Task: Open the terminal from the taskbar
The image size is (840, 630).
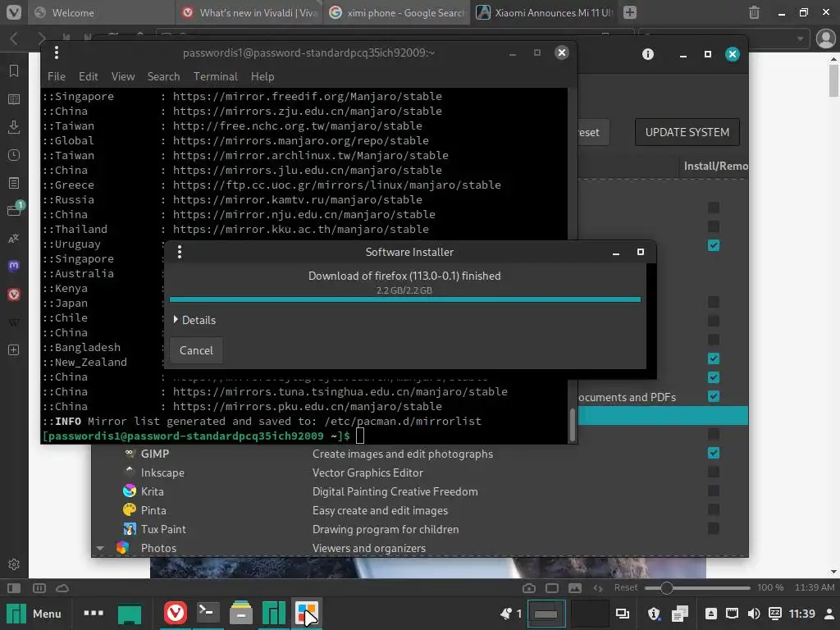Action: click(x=208, y=613)
